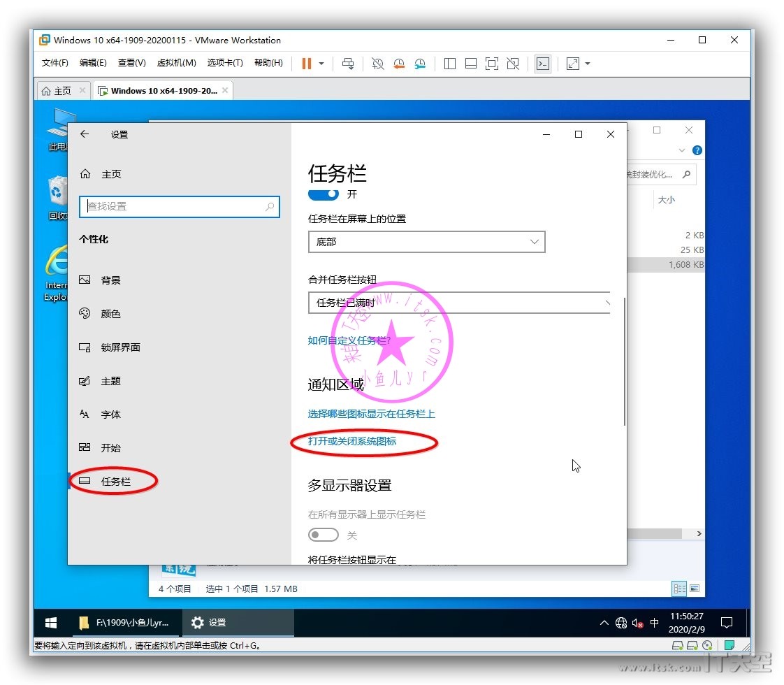The height and width of the screenshot is (685, 784).
Task: Revert the virtual machine to a snapshot
Action: tap(398, 64)
